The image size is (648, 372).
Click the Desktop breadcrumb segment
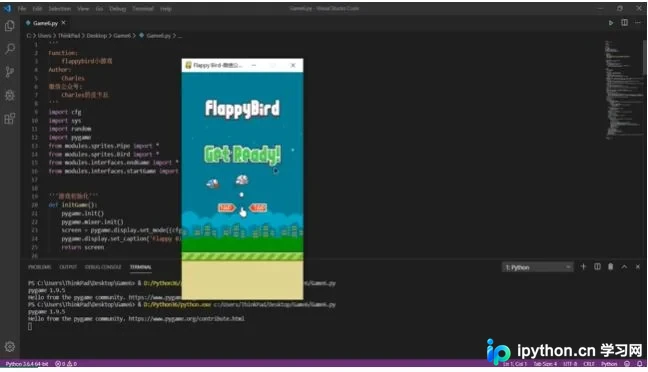97,36
